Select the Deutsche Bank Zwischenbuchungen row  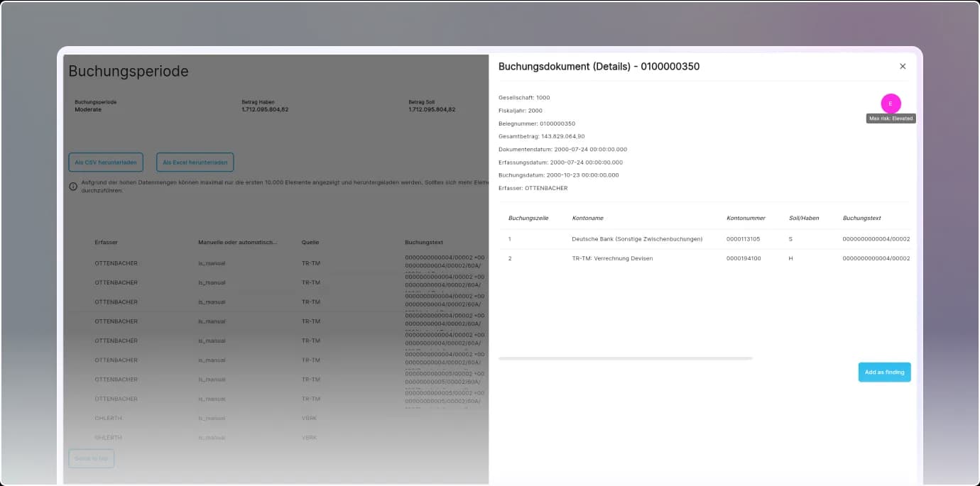point(636,239)
